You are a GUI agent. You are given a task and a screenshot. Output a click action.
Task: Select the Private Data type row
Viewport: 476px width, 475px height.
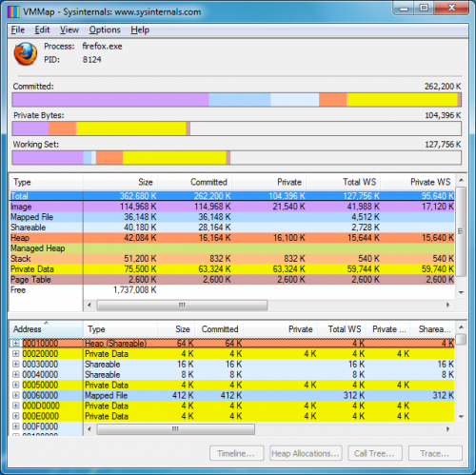(x=232, y=269)
